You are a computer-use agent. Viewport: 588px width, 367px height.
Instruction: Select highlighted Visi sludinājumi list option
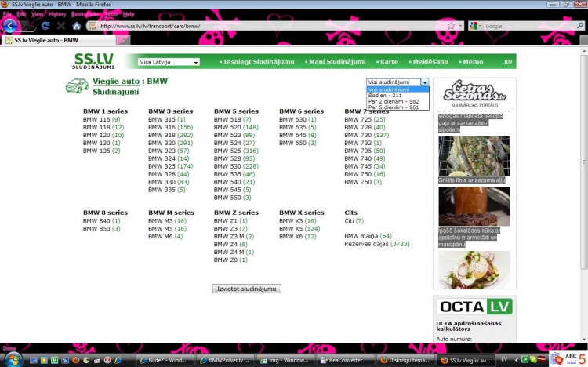(397, 89)
